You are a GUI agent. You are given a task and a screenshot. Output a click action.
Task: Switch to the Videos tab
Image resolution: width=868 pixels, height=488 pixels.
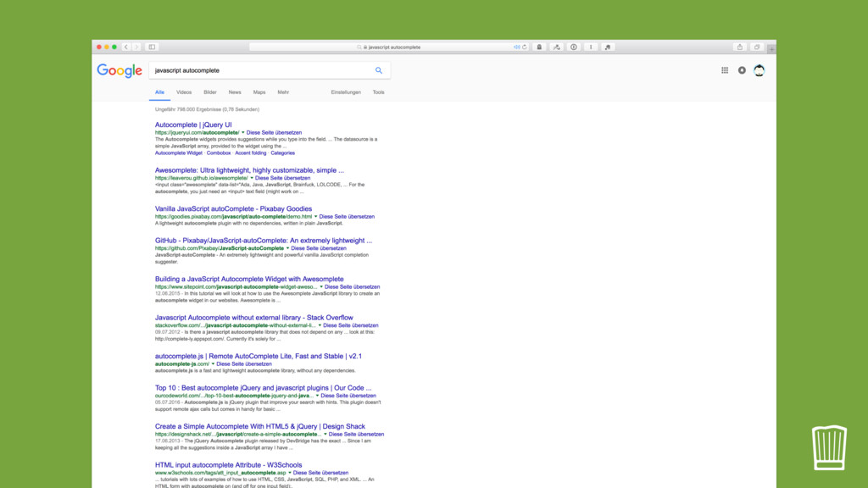(x=184, y=92)
